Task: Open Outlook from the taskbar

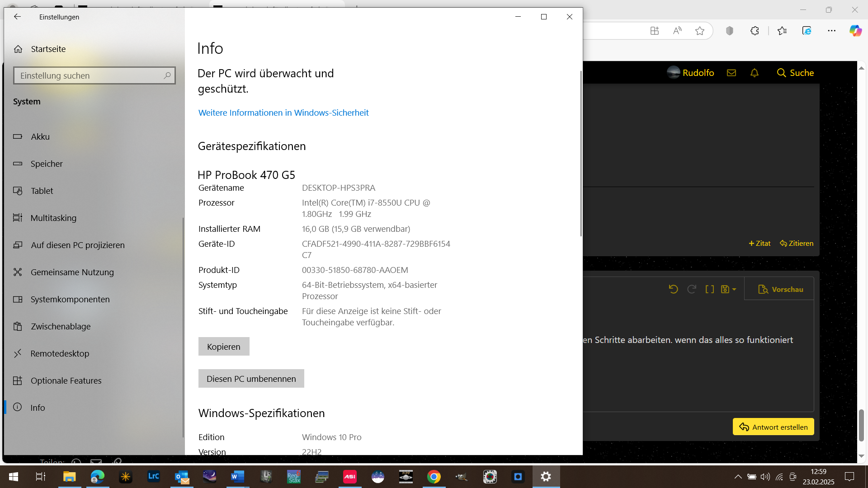Action: [x=182, y=477]
